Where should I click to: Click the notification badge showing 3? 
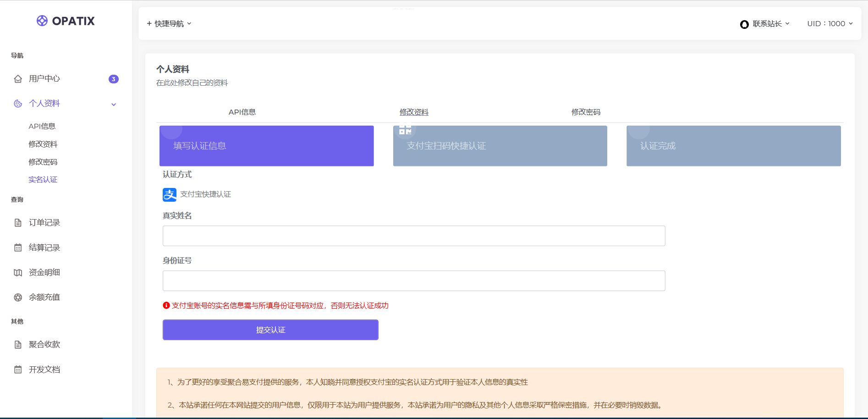(x=113, y=79)
